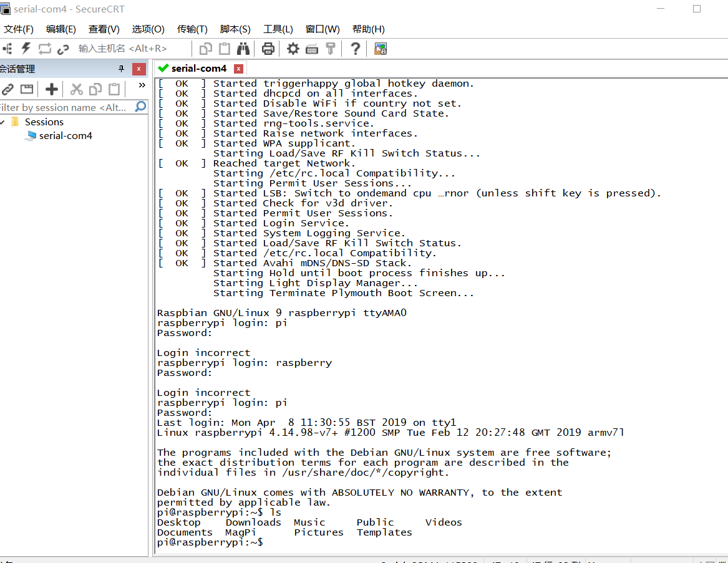Image resolution: width=728 pixels, height=563 pixels.
Task: Click the terminal prompt line pi@raspberrypi:~$
Action: [210, 542]
